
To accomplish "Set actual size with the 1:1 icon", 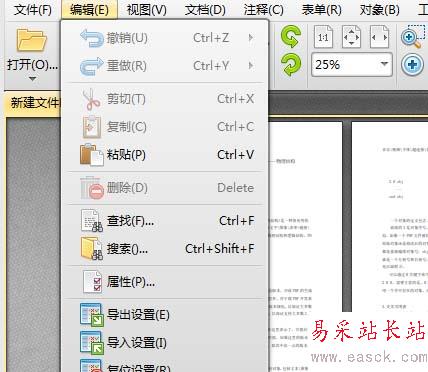I will (x=323, y=37).
